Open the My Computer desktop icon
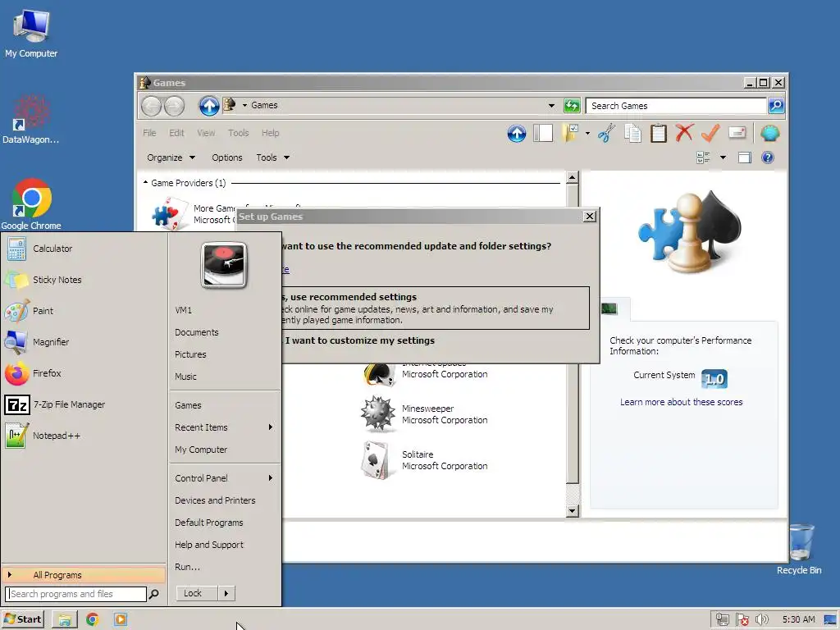This screenshot has width=840, height=630. click(31, 33)
